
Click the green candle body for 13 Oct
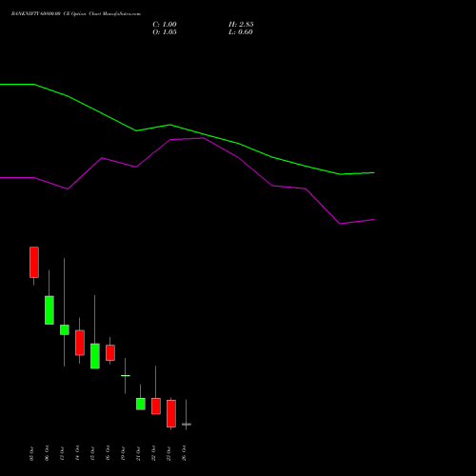tap(65, 329)
